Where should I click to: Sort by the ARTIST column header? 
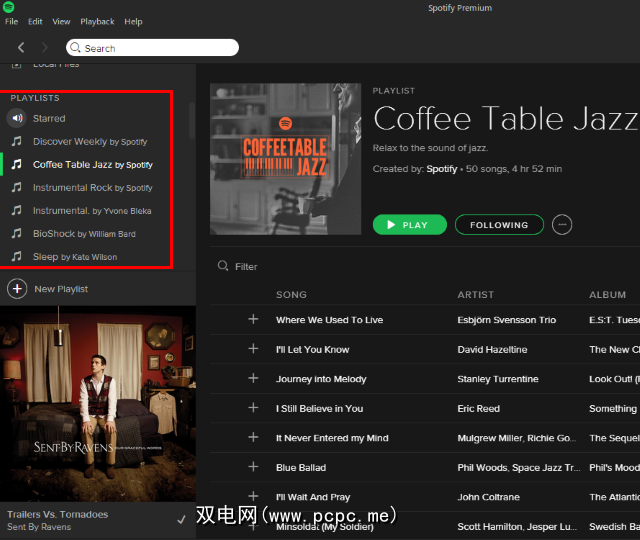coord(476,295)
